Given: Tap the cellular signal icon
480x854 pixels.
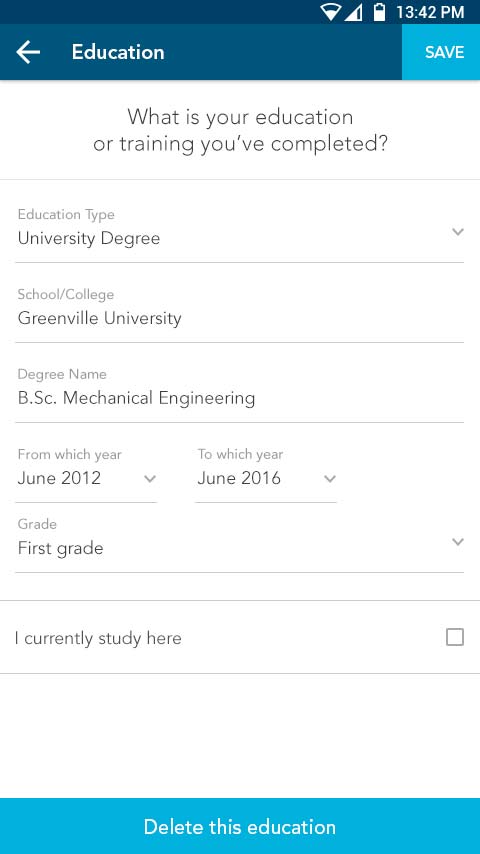Looking at the screenshot, I should click(x=353, y=12).
